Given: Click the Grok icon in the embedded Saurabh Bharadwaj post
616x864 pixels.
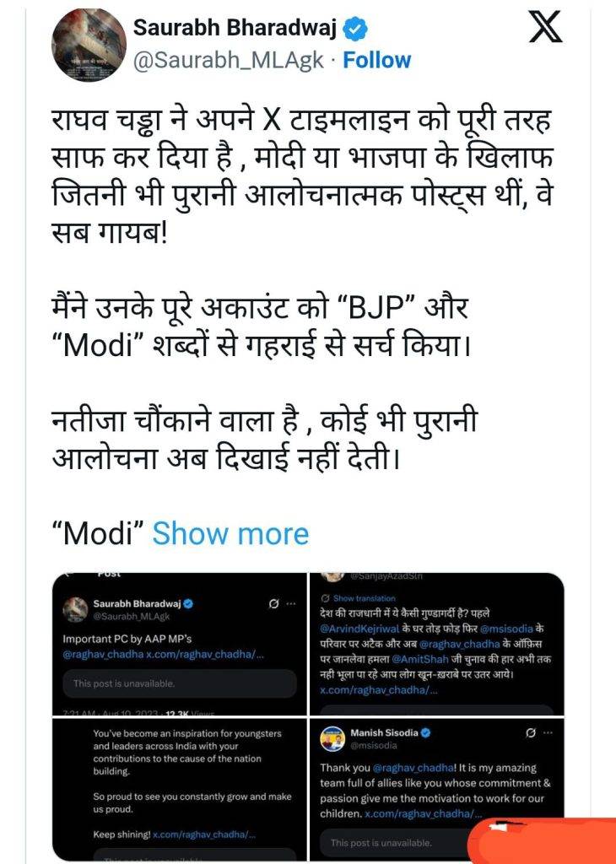Looking at the screenshot, I should 273,604.
